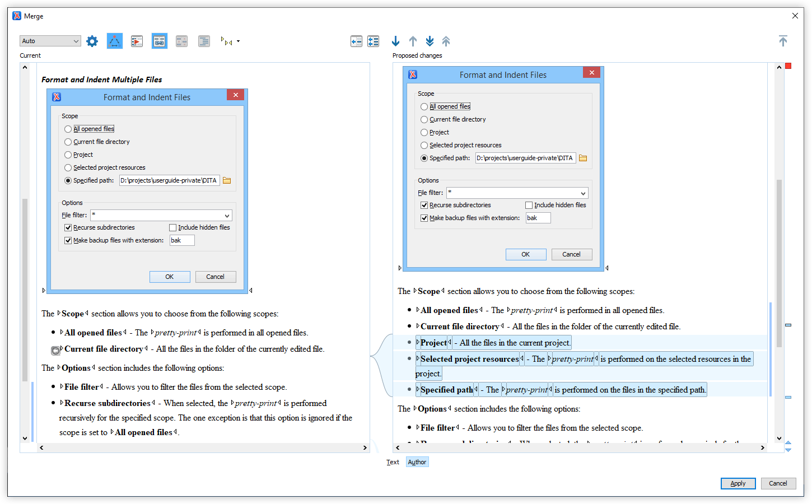Switch to the Text tab
812x504 pixels.
click(x=393, y=462)
